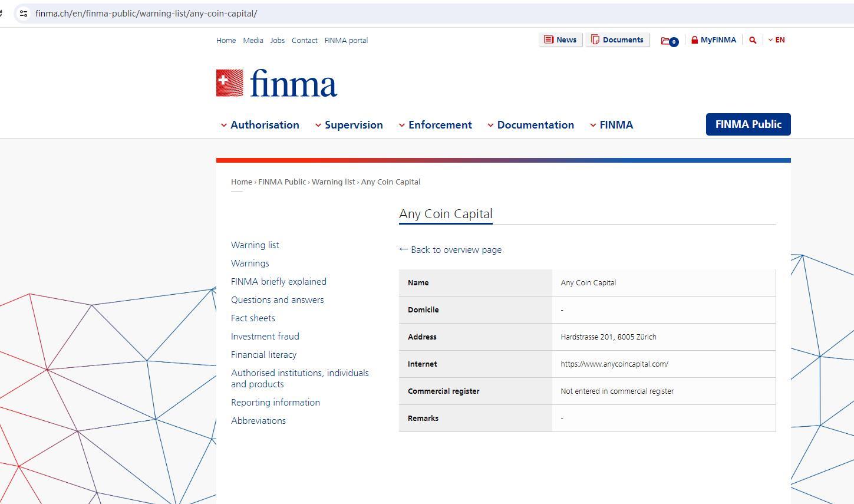The width and height of the screenshot is (854, 504).
Task: Open the FINMA menu in navigation
Action: point(612,125)
